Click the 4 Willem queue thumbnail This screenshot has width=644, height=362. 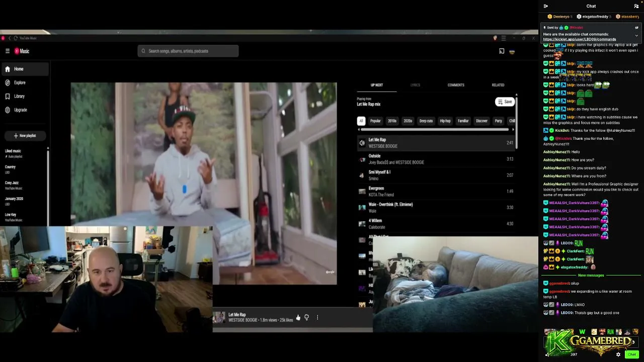pyautogui.click(x=362, y=224)
